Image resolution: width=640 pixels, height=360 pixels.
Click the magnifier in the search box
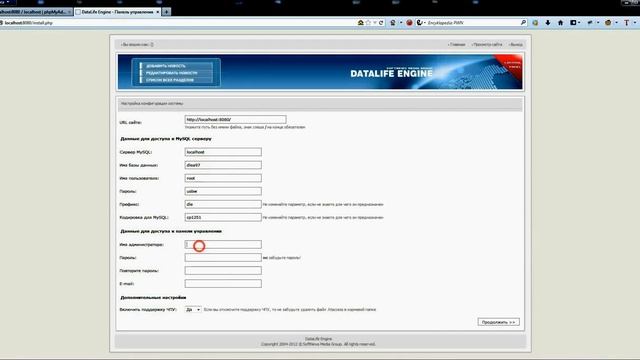pos(523,23)
